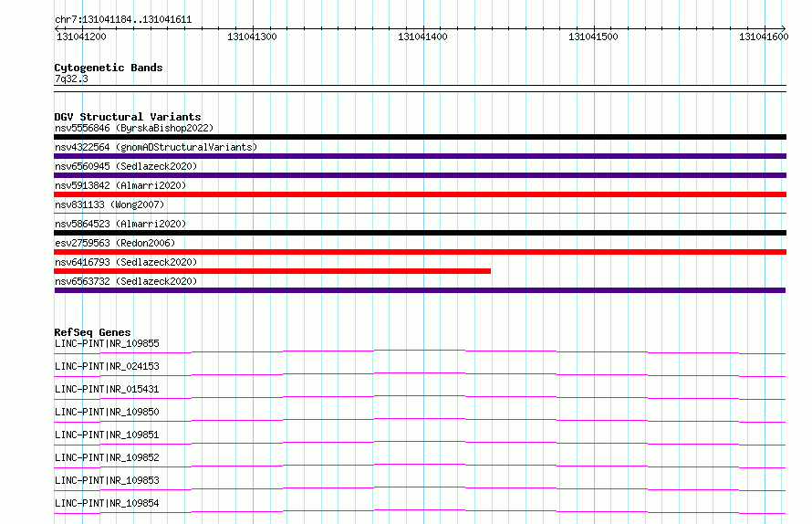Click ruler position 131041400

[422, 37]
